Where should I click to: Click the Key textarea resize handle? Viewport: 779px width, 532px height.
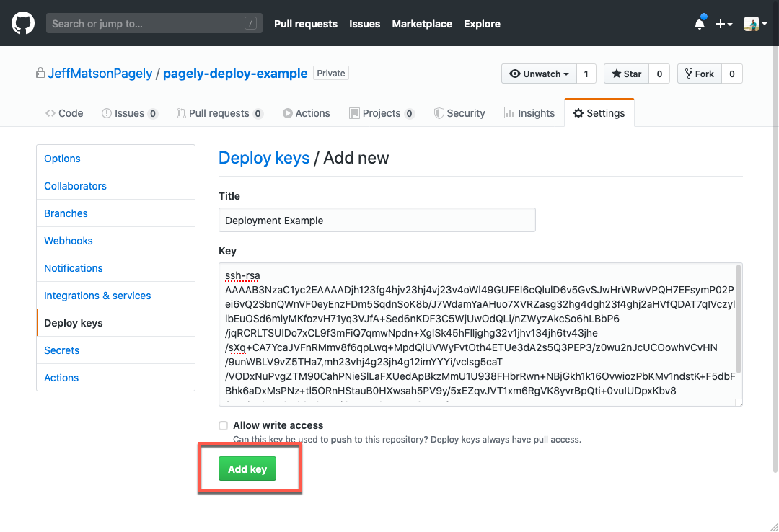coord(739,402)
